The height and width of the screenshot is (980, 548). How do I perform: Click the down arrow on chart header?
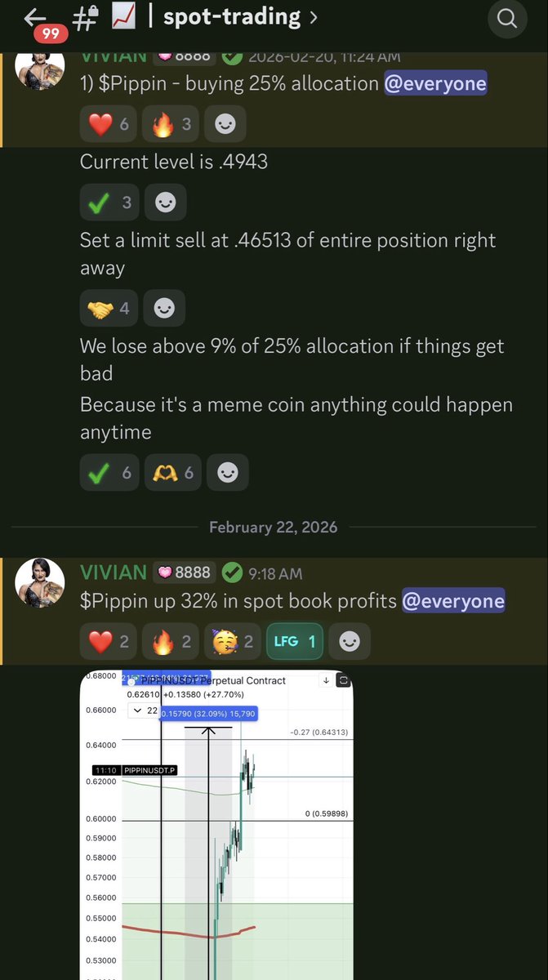tap(326, 680)
